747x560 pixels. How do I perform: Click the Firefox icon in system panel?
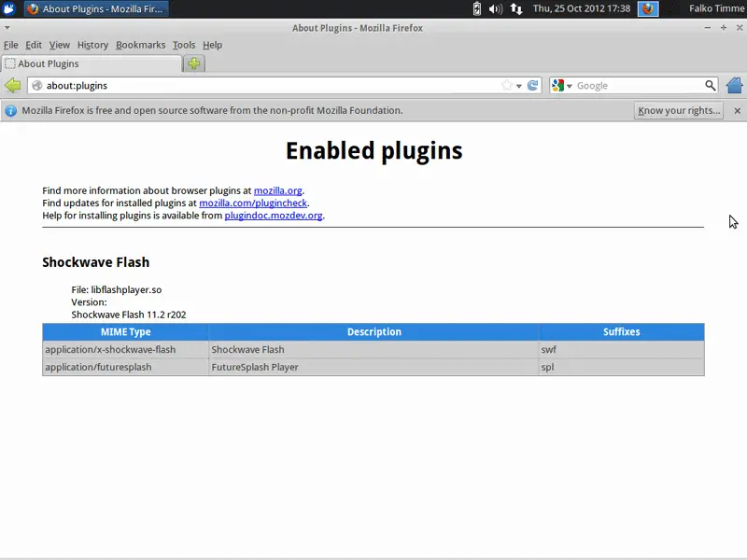click(648, 8)
